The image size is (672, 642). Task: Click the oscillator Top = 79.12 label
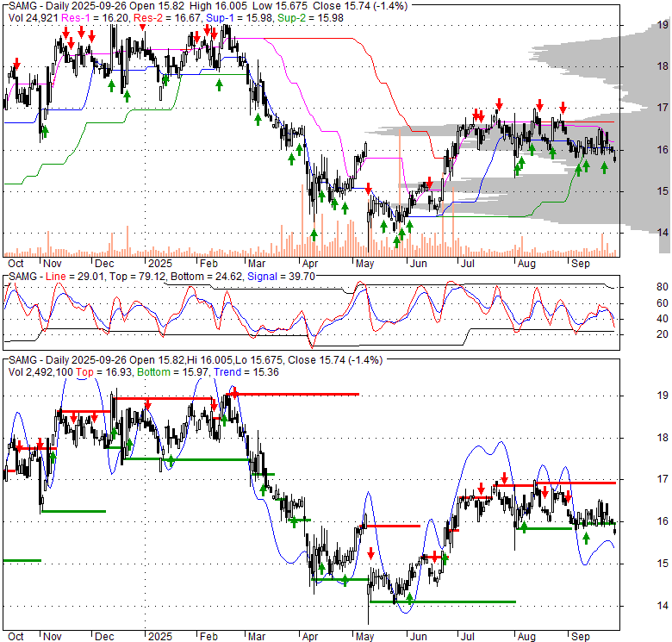point(137,277)
